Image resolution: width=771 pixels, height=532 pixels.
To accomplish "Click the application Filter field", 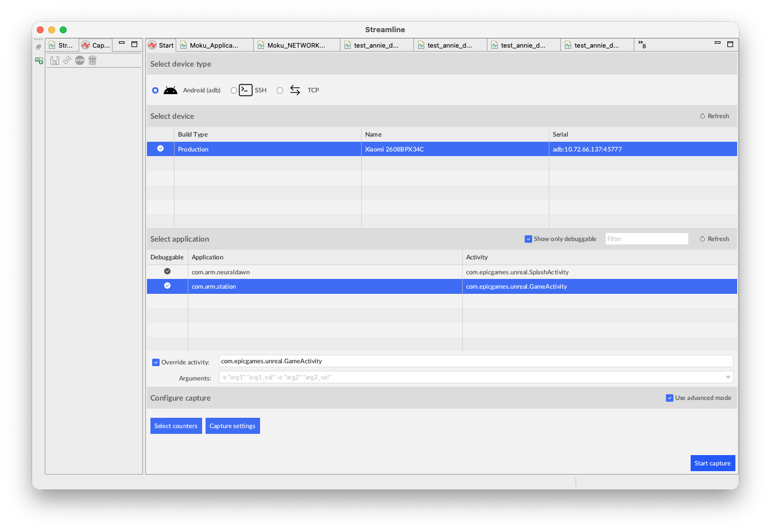I will pos(647,239).
